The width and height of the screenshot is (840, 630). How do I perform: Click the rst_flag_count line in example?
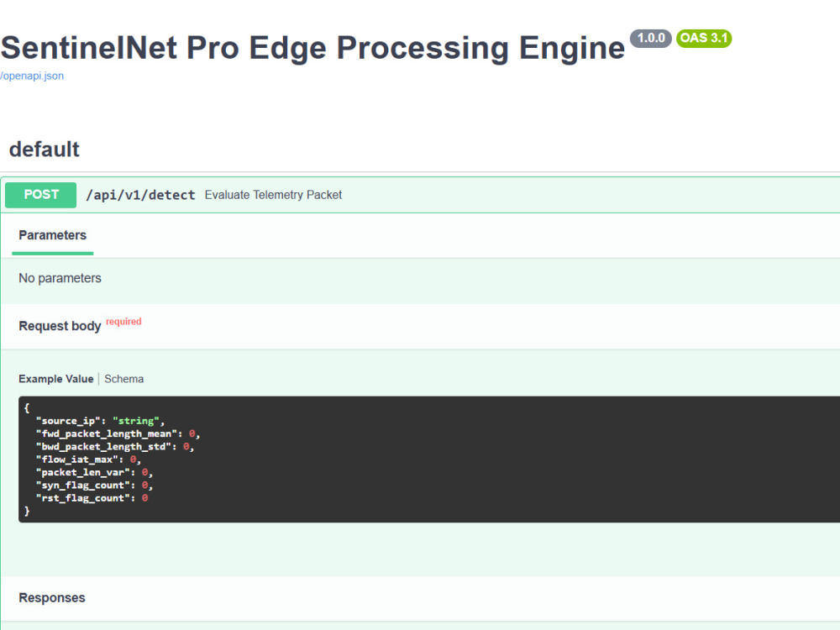click(x=92, y=498)
